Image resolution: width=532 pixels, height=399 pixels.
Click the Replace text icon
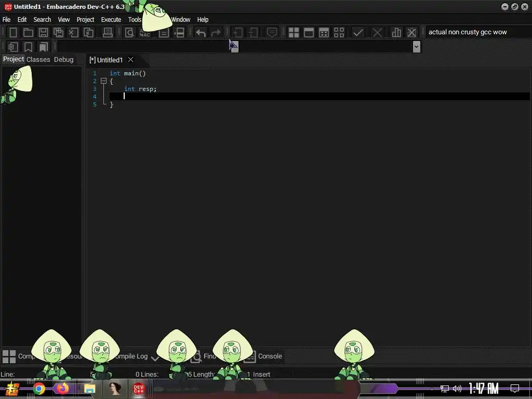[145, 33]
